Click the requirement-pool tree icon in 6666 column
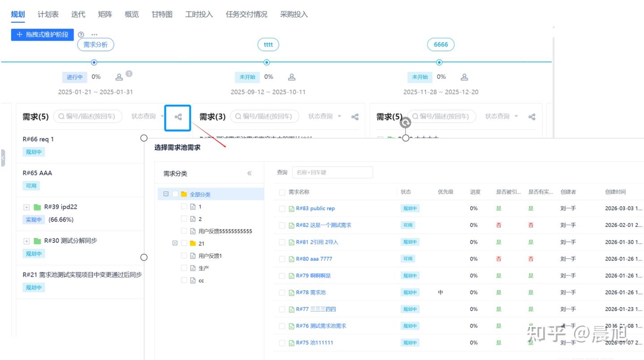Viewport: 644px width, 360px height. click(532, 117)
